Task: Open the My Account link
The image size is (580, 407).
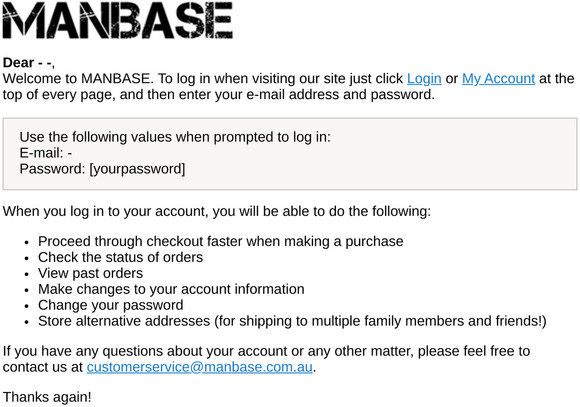Action: [x=498, y=78]
